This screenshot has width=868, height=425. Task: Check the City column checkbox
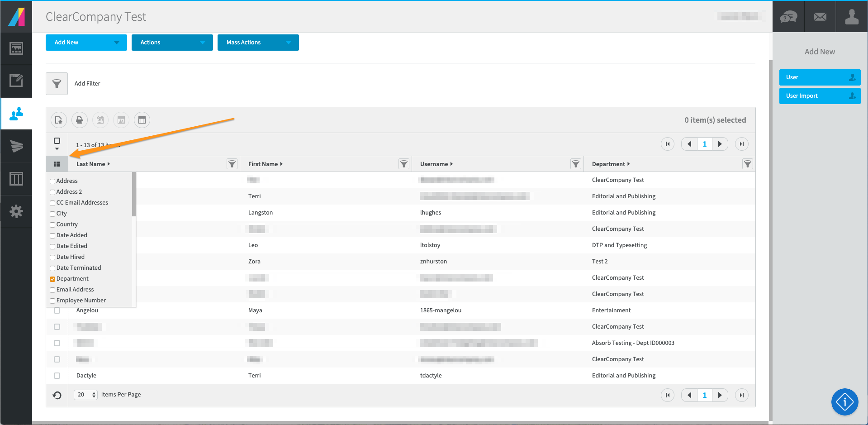point(52,214)
